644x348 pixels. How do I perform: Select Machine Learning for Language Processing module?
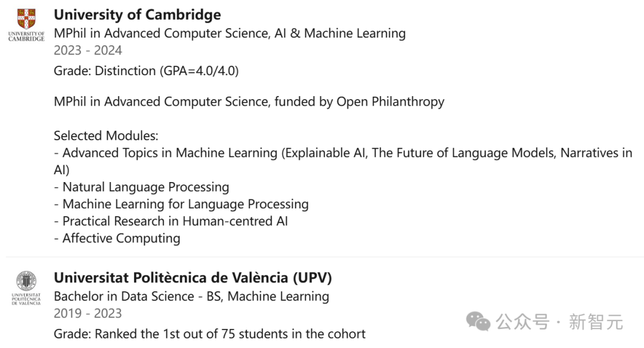click(x=185, y=204)
